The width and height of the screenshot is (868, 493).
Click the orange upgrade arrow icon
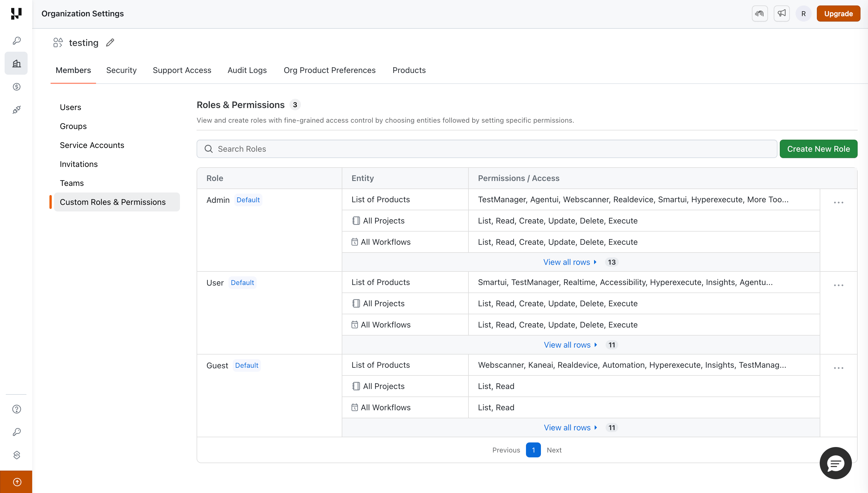[17, 482]
